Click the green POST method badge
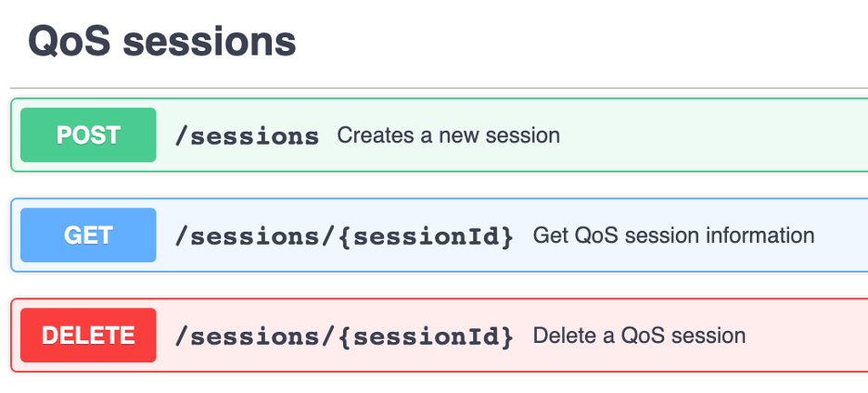The height and width of the screenshot is (393, 868). pos(88,135)
